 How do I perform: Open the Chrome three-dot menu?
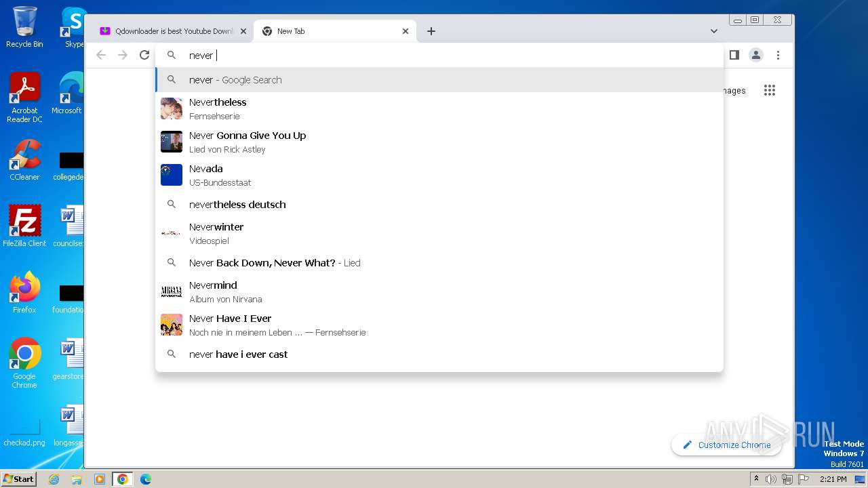coord(778,55)
